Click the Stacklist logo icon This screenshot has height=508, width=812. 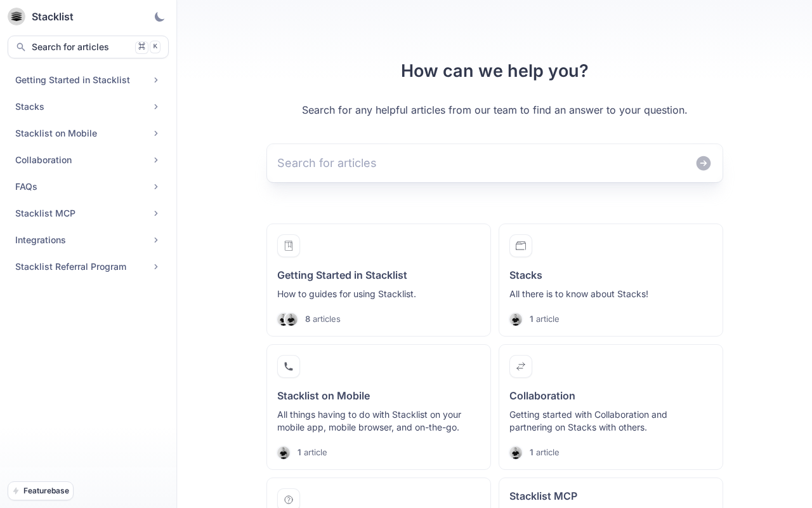click(x=16, y=17)
